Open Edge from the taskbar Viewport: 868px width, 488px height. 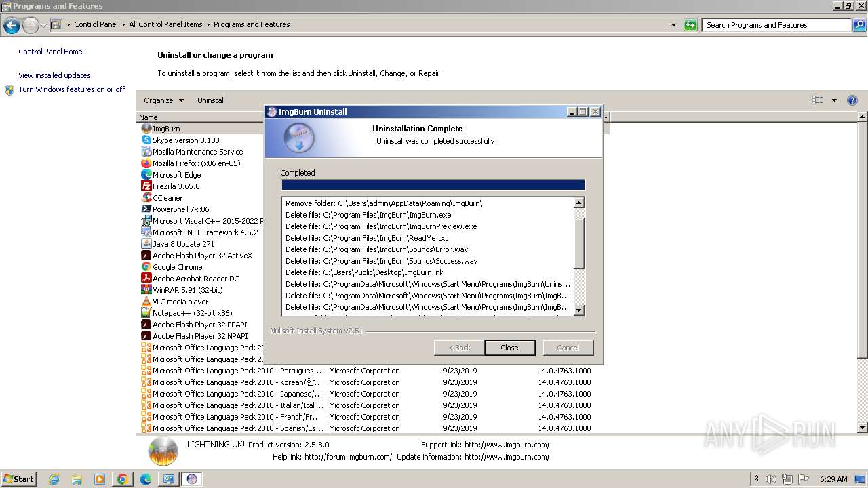pyautogui.click(x=146, y=479)
